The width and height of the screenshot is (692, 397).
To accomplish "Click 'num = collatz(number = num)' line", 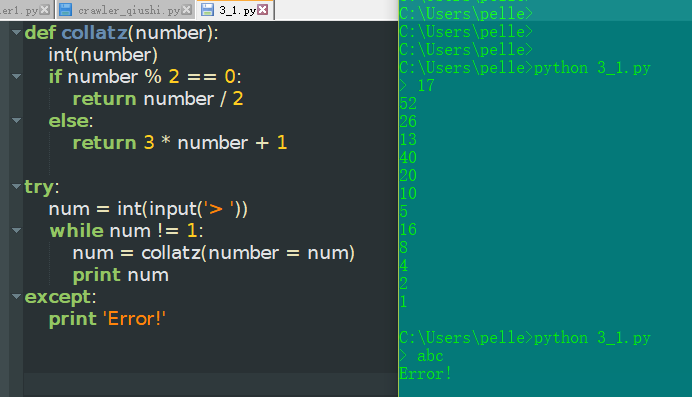I will tap(214, 253).
